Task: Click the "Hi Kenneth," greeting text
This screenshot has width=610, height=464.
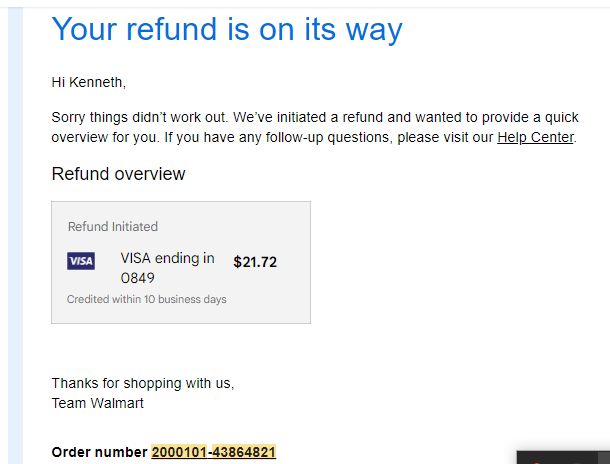Action: tap(89, 82)
